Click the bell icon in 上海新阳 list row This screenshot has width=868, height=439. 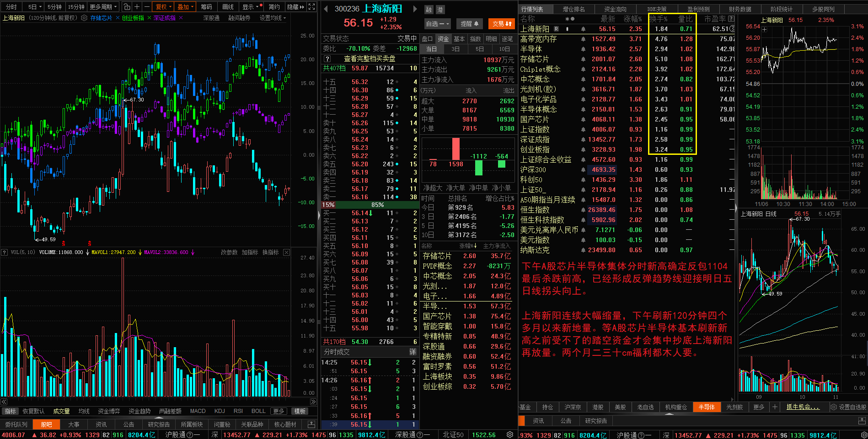[x=583, y=29]
